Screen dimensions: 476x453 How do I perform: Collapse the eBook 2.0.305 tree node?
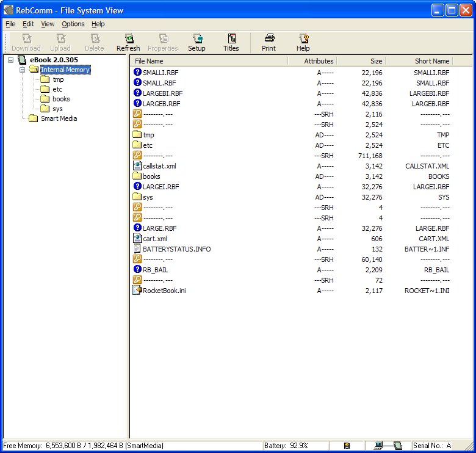(10, 60)
